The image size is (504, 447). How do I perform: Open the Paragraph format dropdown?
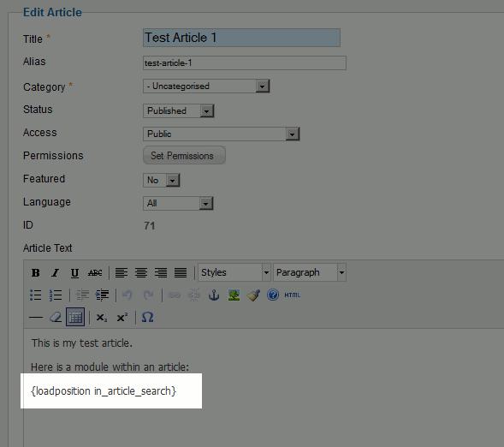coord(310,272)
